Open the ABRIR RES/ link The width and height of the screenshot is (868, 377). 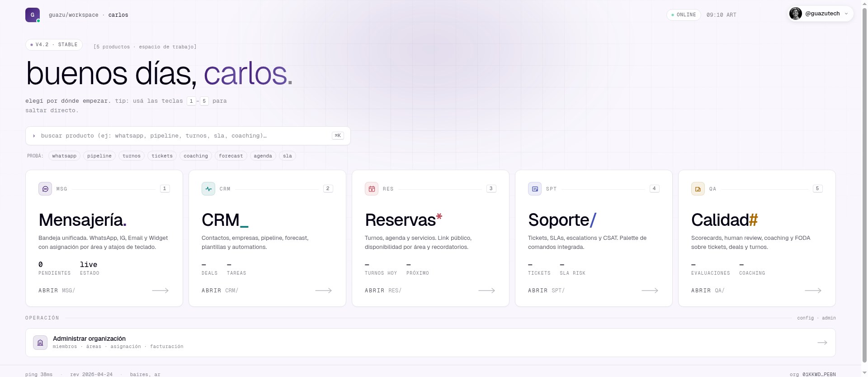click(383, 291)
